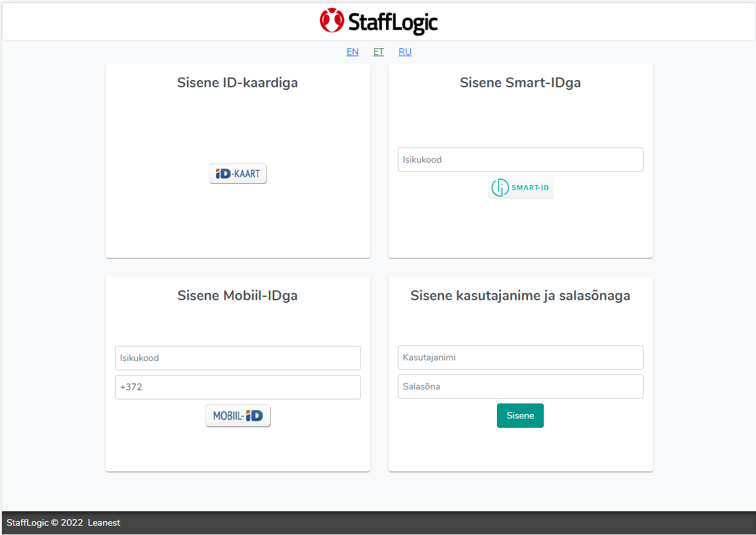
Task: Click 'Sisene kasutajanime ja salasõnaga' heading
Action: tap(520, 295)
